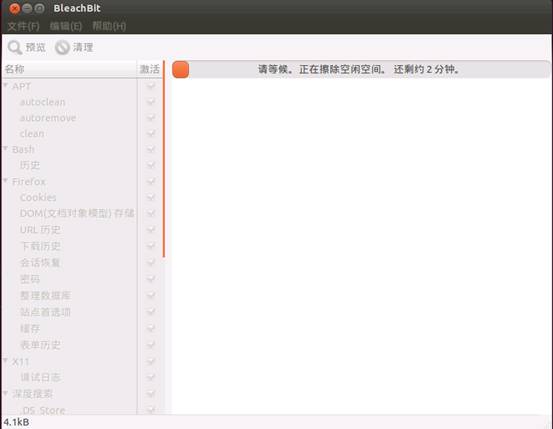553x429 pixels.
Task: Click the orange stop button beside progress message
Action: 181,69
